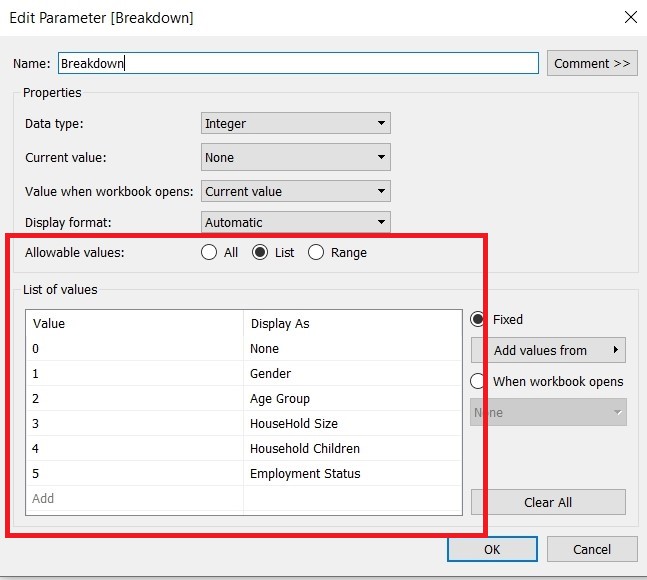Select the Employment Status list entry
Image resolution: width=647 pixels, height=580 pixels.
(x=304, y=474)
